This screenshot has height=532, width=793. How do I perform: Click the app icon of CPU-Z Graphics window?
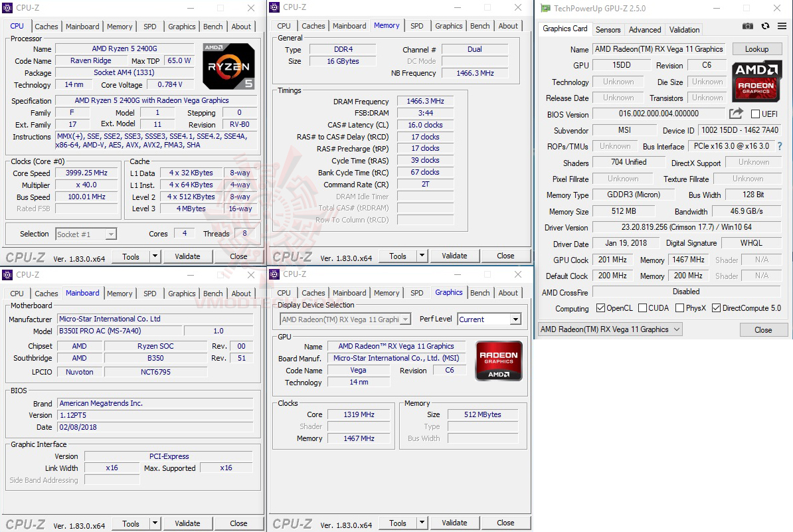[274, 274]
